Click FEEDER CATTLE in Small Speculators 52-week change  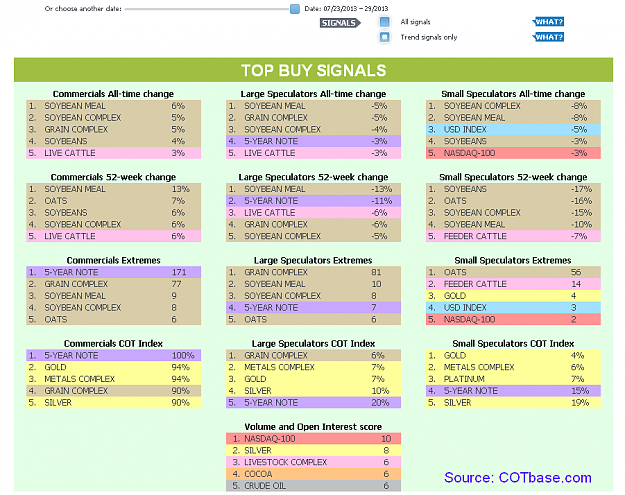[x=513, y=236]
